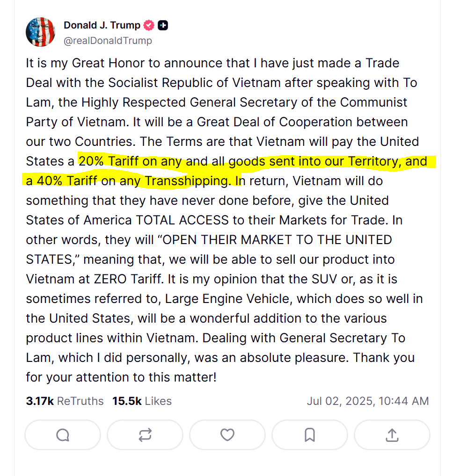Image resolution: width=453 pixels, height=476 pixels.
Task: Click the black plus badge beside the name
Action: pyautogui.click(x=163, y=25)
